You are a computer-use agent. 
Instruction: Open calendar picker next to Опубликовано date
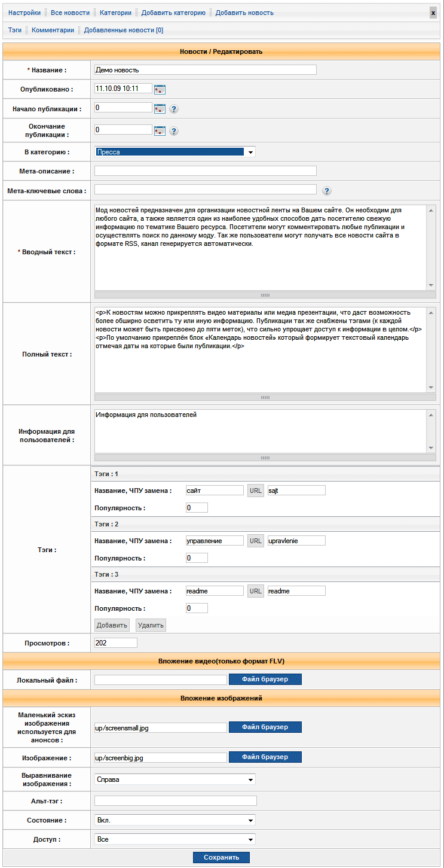(160, 89)
